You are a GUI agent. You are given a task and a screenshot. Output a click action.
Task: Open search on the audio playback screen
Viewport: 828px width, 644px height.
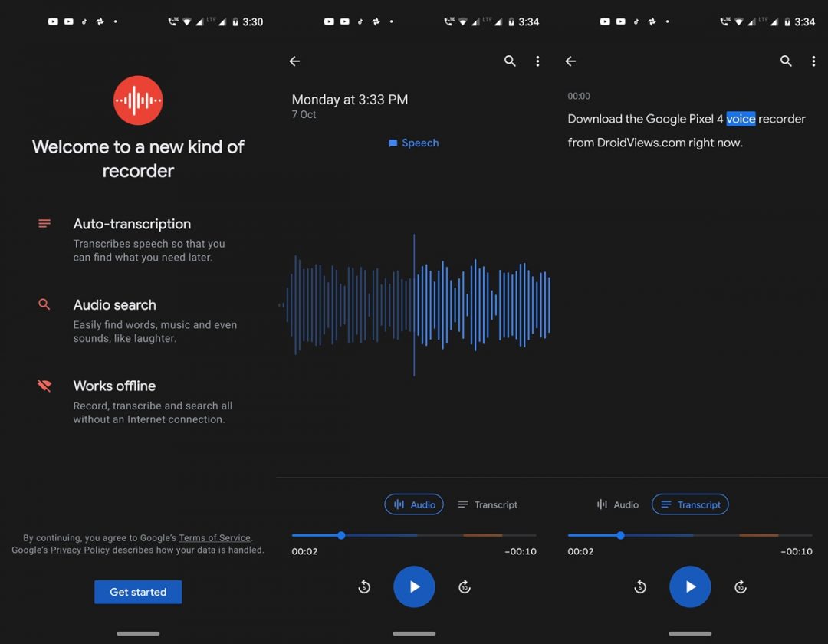[x=510, y=61]
